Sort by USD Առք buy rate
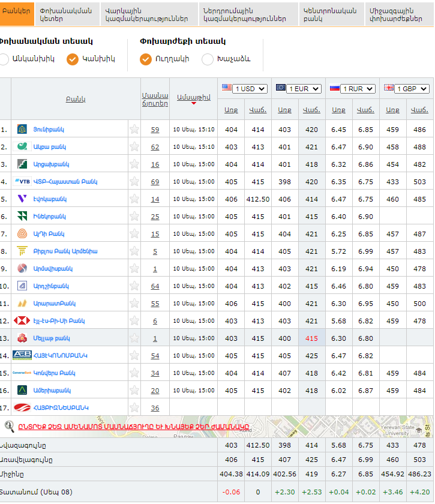Screen dimensions: 435x504 231,110
